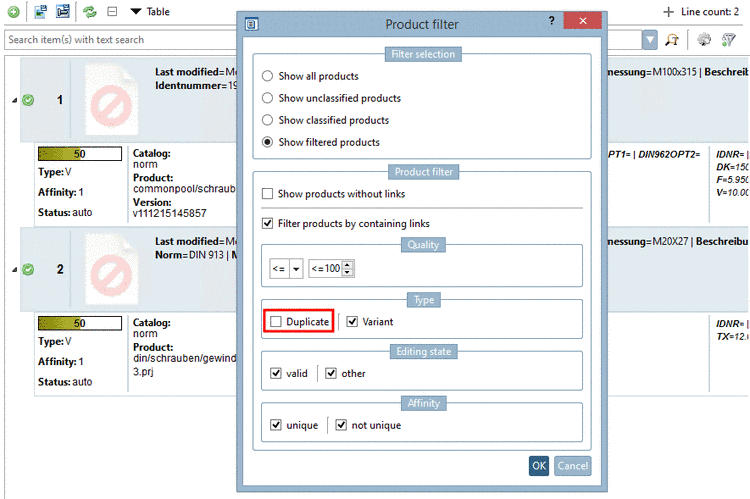Viewport: 750px width, 499px height.
Task: Click green status check icon of row 2
Action: click(28, 269)
